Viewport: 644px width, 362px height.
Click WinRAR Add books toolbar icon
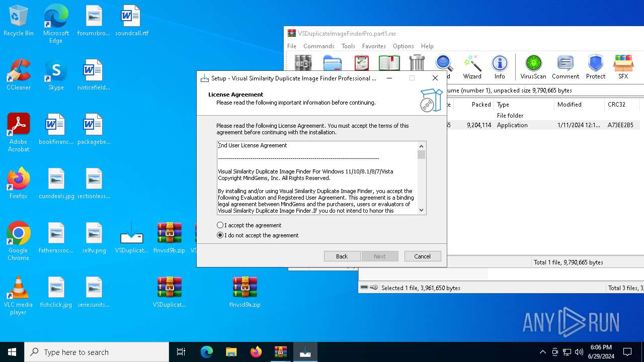pos(303,63)
